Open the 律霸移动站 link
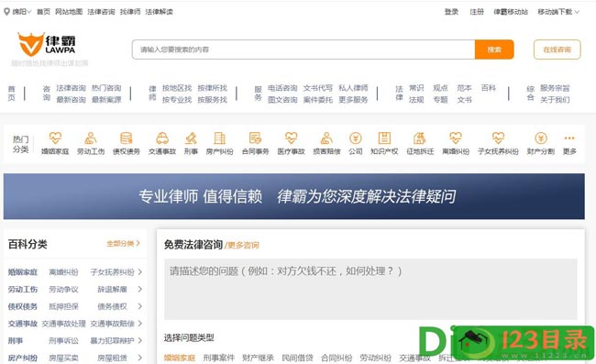 coord(511,12)
